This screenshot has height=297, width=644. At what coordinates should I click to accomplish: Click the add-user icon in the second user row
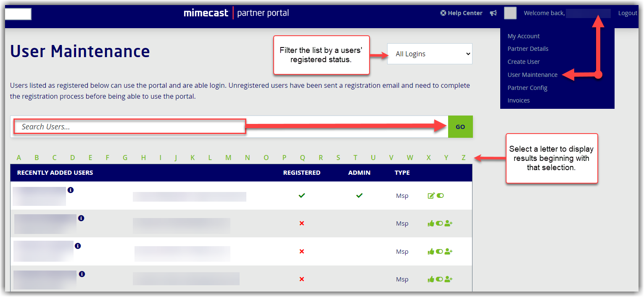[449, 223]
